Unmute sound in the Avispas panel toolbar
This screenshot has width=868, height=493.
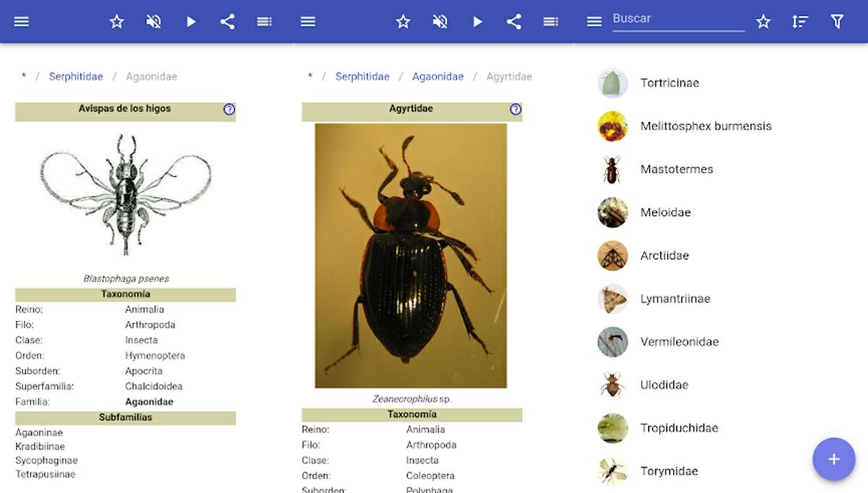pyautogui.click(x=153, y=21)
